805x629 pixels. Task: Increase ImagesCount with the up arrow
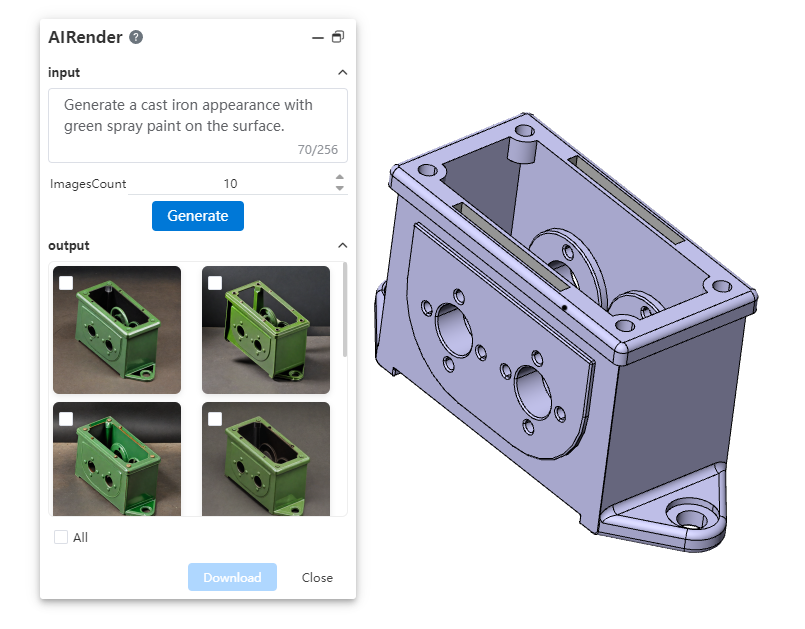(340, 178)
